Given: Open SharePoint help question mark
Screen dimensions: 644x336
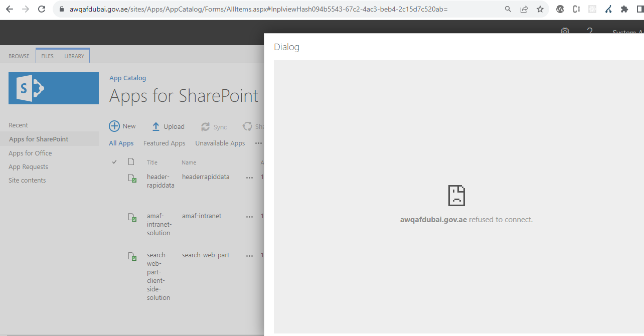Looking at the screenshot, I should point(590,31).
